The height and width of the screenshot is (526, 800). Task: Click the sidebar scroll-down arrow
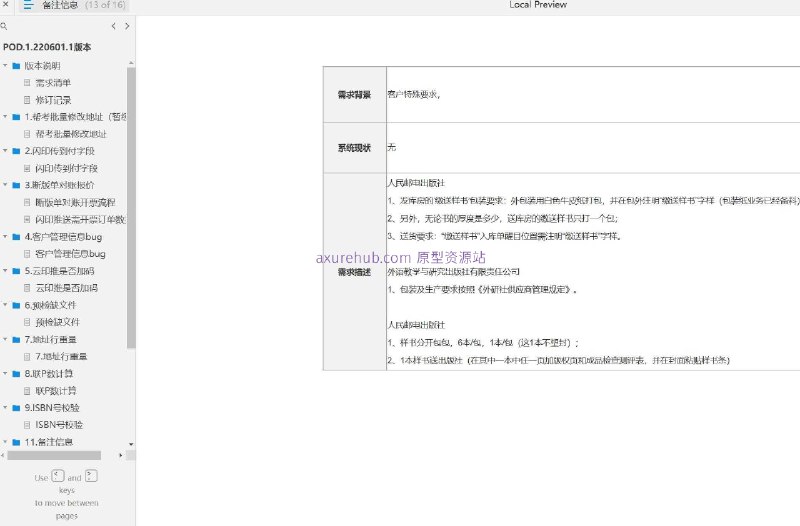tap(131, 444)
